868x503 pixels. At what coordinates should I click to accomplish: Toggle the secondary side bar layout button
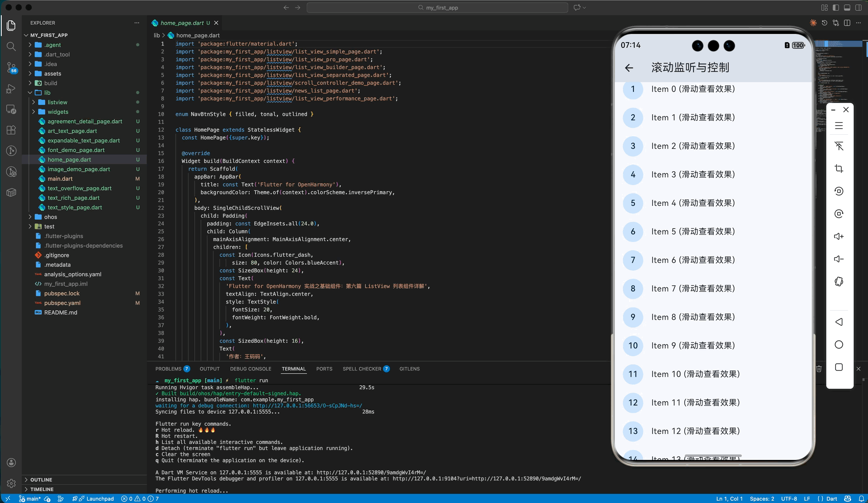point(858,7)
